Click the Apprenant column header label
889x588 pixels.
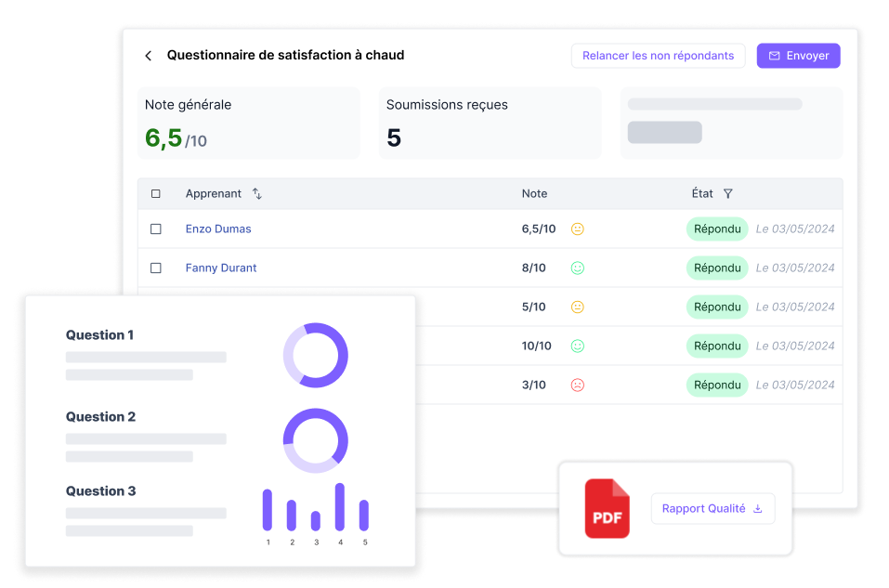click(213, 194)
